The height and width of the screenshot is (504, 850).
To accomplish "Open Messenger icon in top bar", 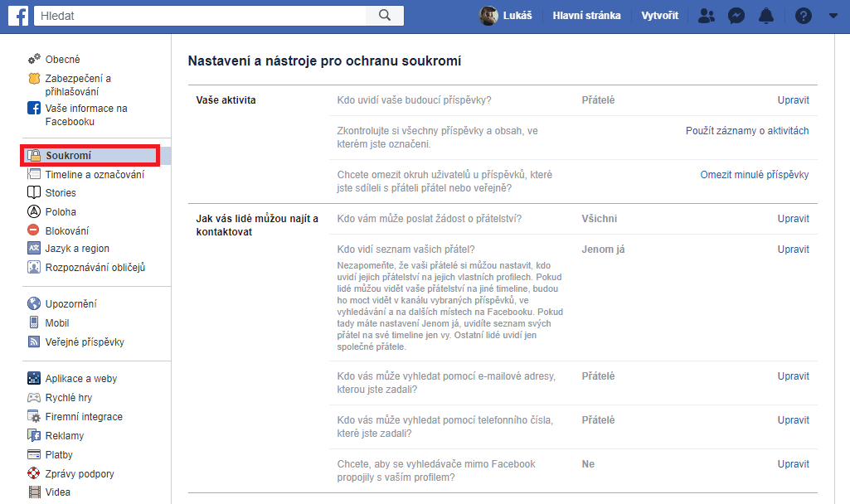I will (736, 16).
